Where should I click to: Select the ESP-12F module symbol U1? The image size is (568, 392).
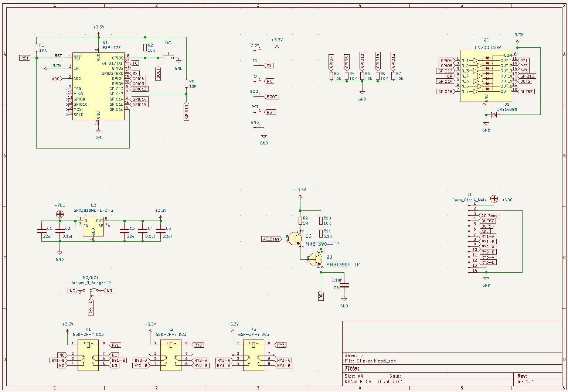coord(98,86)
